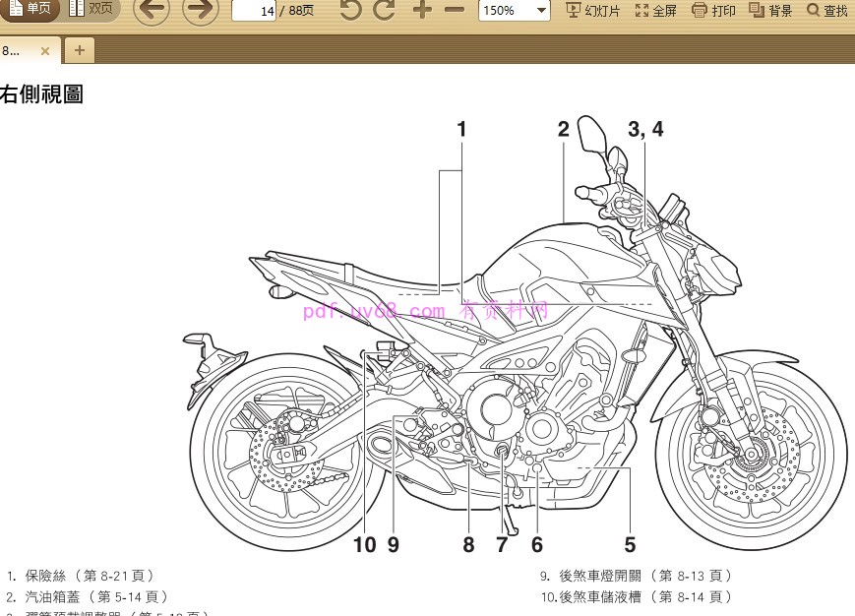The height and width of the screenshot is (616, 855).
Task: Rotate page clockwise
Action: (385, 11)
